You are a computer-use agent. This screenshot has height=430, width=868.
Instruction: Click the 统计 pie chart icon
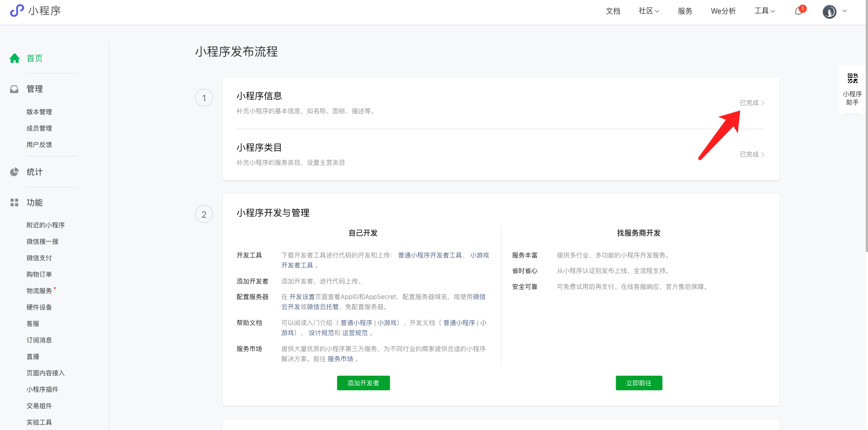click(x=15, y=172)
